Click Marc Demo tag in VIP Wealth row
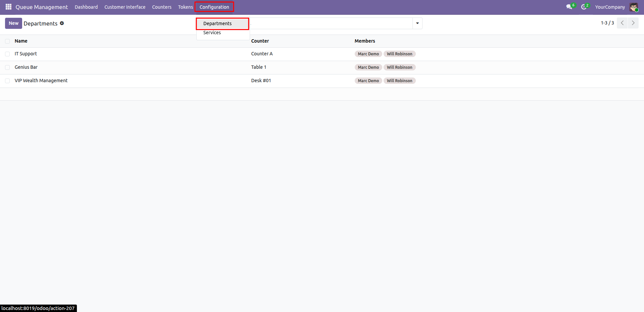Image resolution: width=644 pixels, height=312 pixels. 368,81
